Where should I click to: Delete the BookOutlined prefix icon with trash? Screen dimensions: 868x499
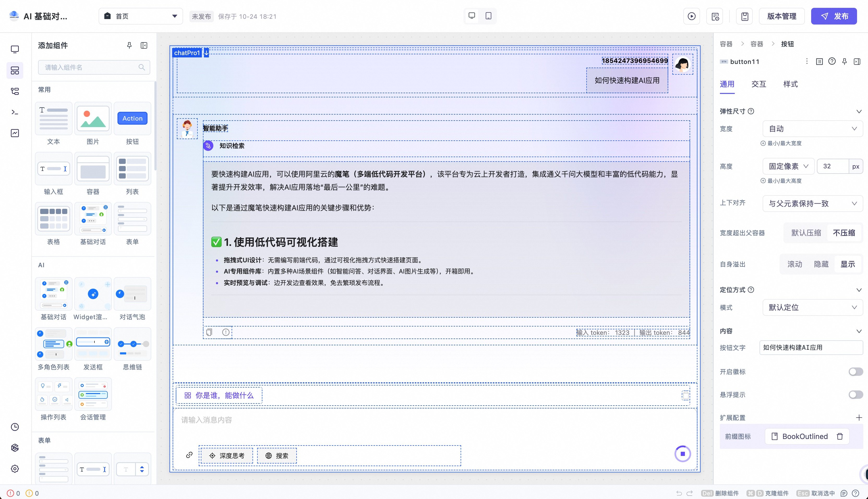(840, 436)
